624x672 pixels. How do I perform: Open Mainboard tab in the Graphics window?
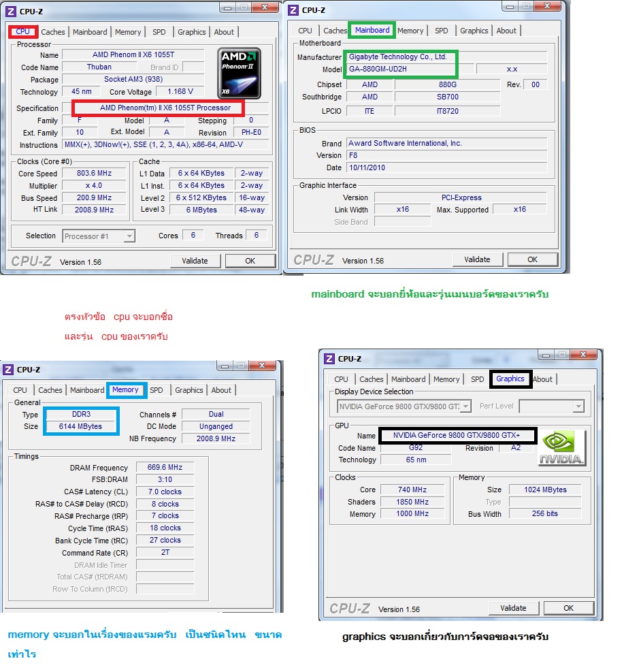coord(408,379)
